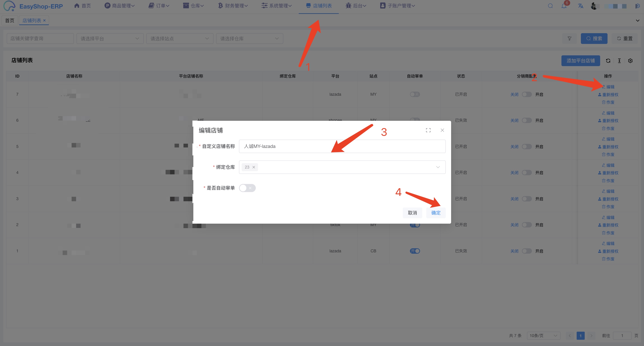Maximize the edit store dialog
The height and width of the screenshot is (346, 644).
428,130
